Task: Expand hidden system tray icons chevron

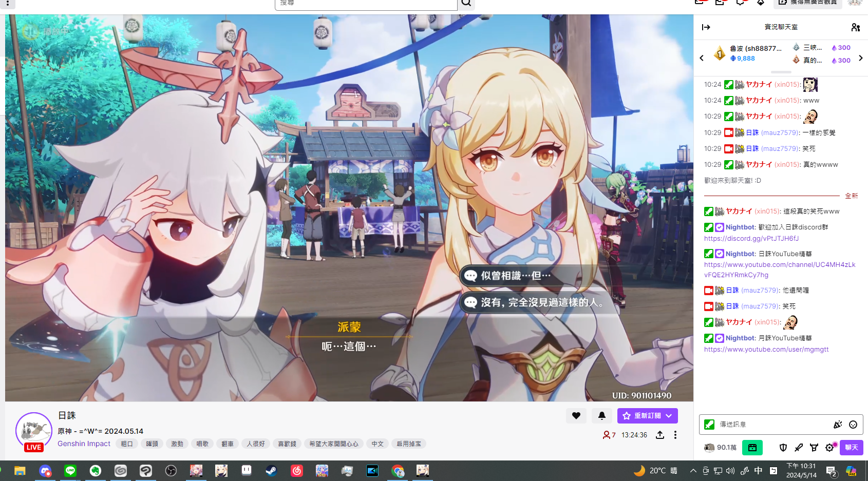Action: 693,471
